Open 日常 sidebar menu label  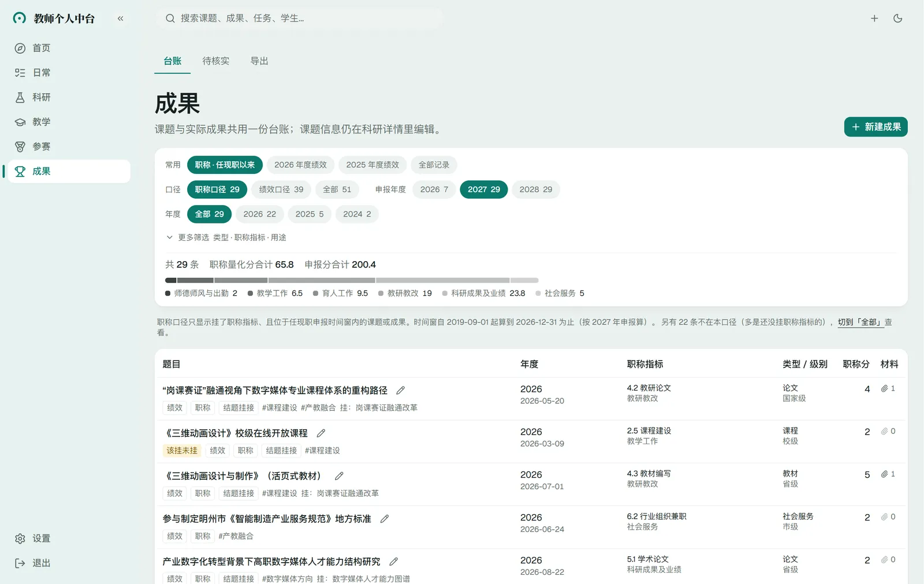tap(42, 73)
